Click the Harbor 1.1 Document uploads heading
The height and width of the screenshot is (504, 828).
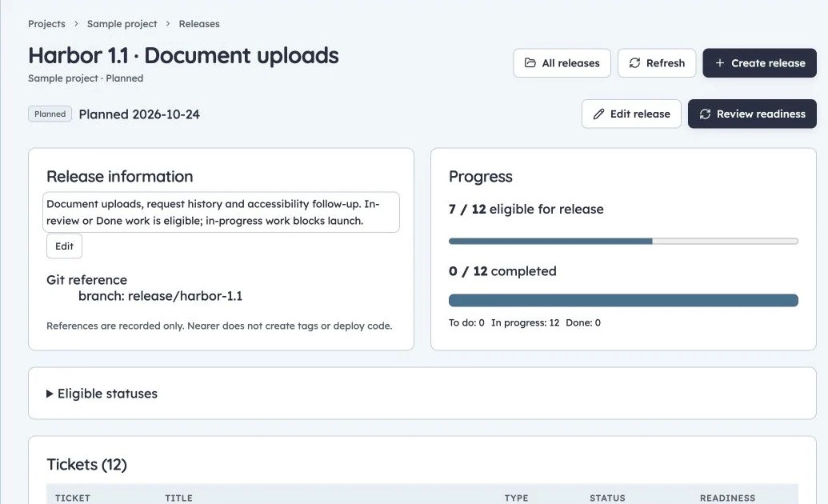[183, 55]
